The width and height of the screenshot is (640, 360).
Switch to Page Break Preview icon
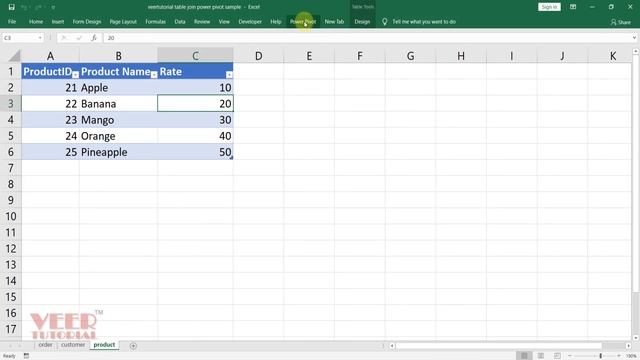[x=557, y=356]
